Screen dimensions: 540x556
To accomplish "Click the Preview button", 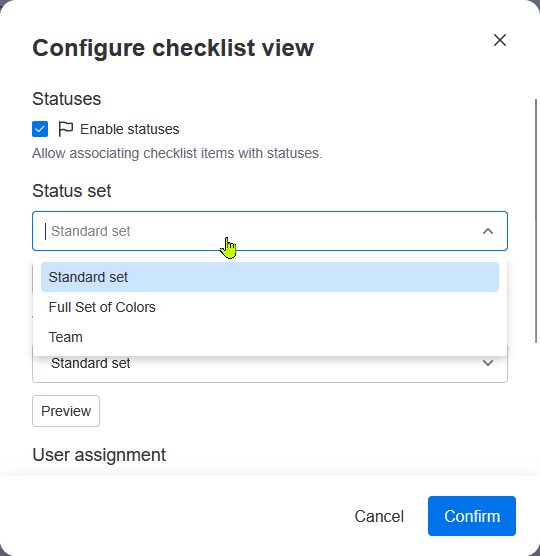I will 66,411.
